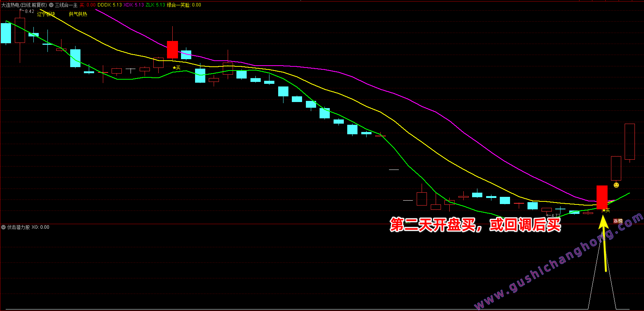The width and height of the screenshot is (644, 311).
Task: Open the 辽宁板块 sector label
Action: point(46,14)
